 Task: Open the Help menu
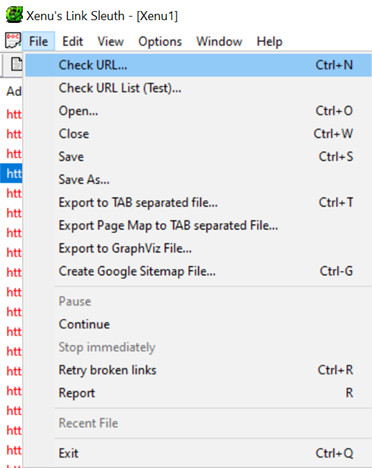click(269, 41)
